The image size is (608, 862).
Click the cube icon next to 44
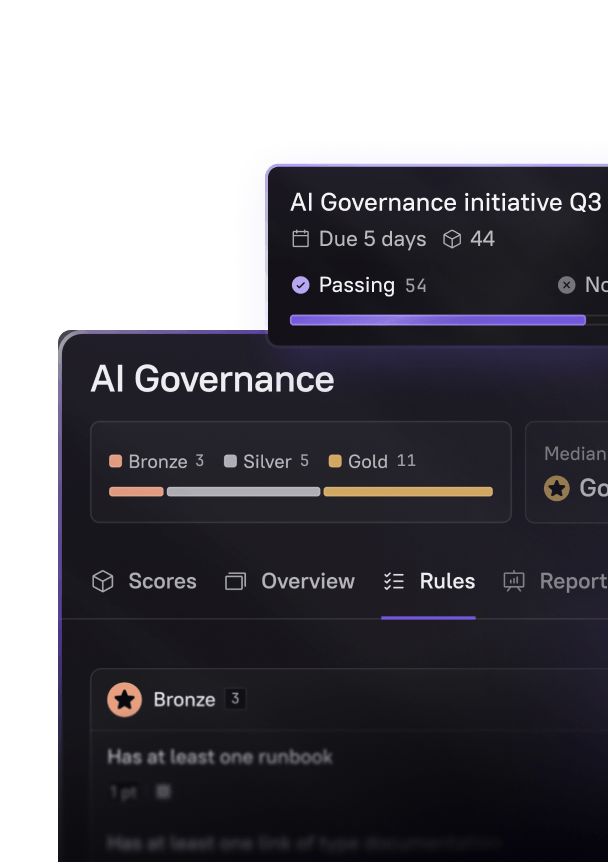point(453,239)
